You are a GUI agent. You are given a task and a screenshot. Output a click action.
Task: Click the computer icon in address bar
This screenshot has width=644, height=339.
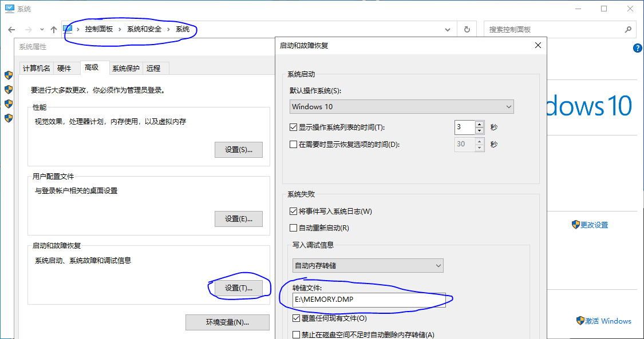pyautogui.click(x=67, y=29)
